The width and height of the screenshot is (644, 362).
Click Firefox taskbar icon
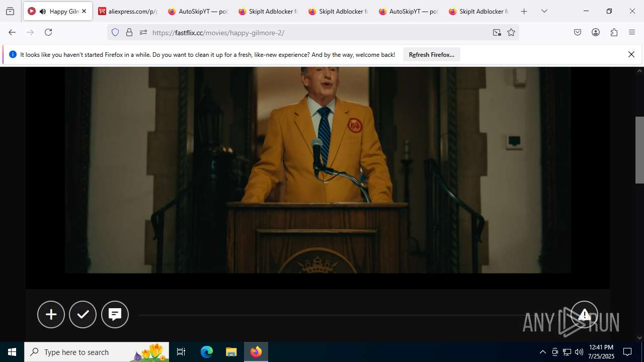(256, 352)
